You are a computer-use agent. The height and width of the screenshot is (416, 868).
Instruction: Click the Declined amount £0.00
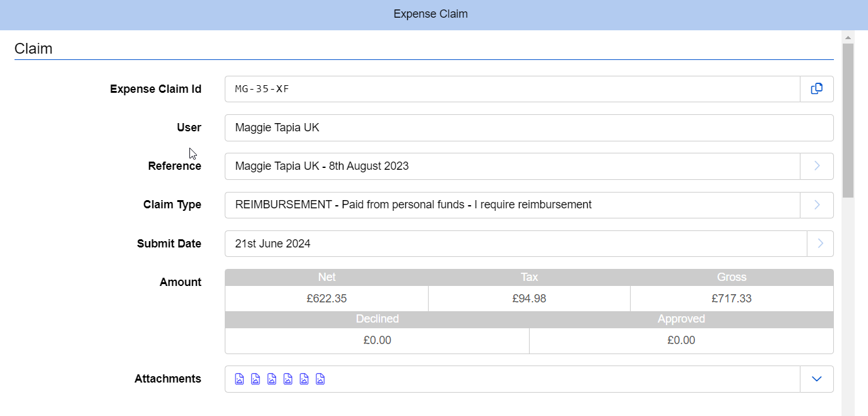[x=378, y=340]
